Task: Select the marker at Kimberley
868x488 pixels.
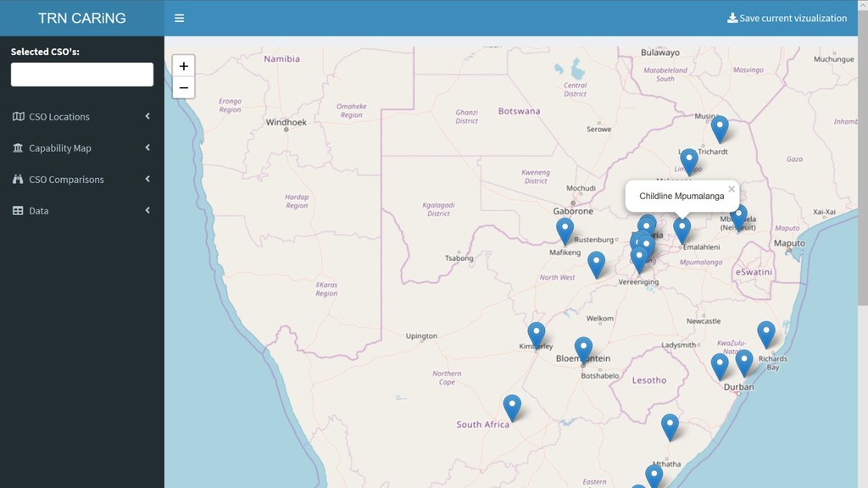Action: coord(536,335)
